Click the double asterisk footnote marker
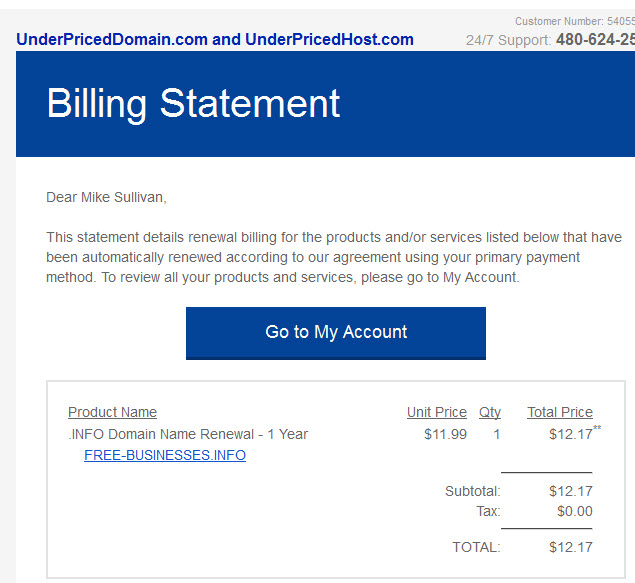This screenshot has height=583, width=635. [597, 427]
